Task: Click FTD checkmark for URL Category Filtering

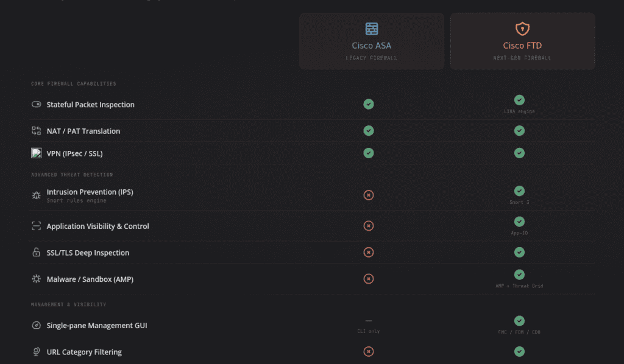Action: click(x=519, y=352)
